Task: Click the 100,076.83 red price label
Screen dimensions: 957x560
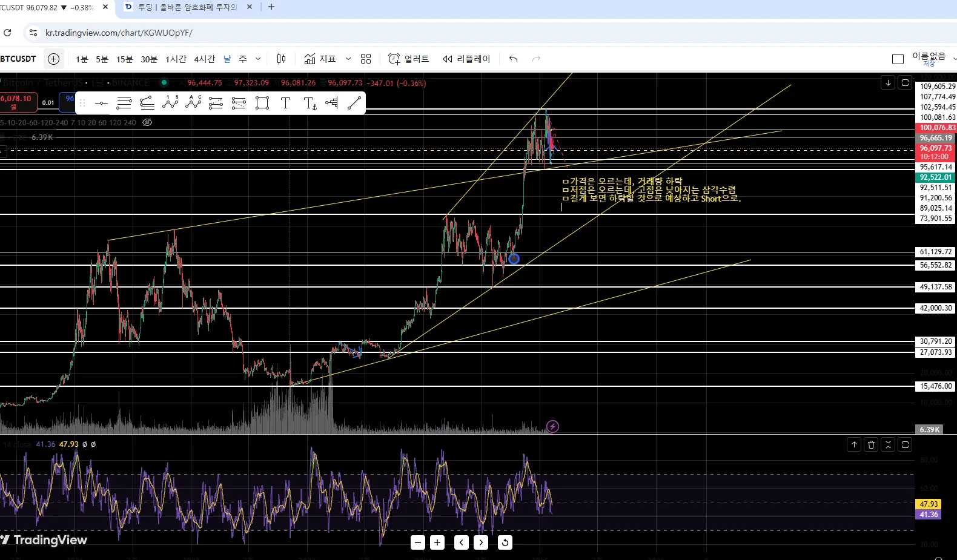Action: pyautogui.click(x=936, y=128)
